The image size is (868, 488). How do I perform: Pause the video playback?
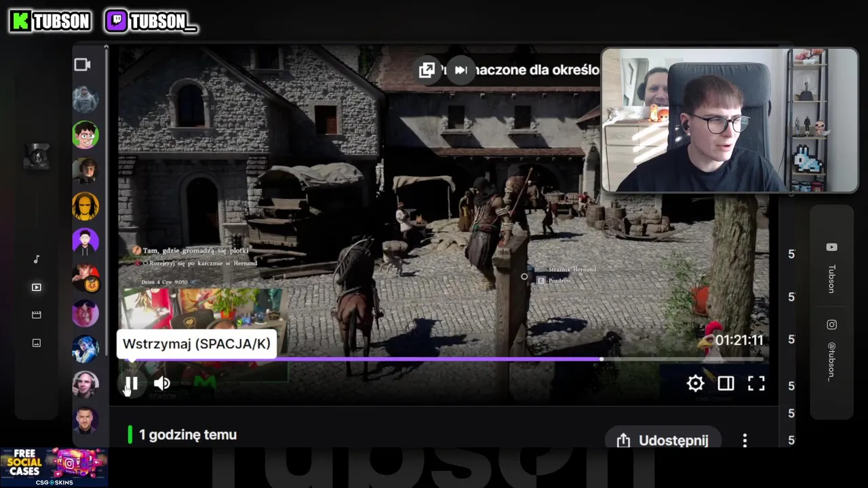click(x=132, y=384)
